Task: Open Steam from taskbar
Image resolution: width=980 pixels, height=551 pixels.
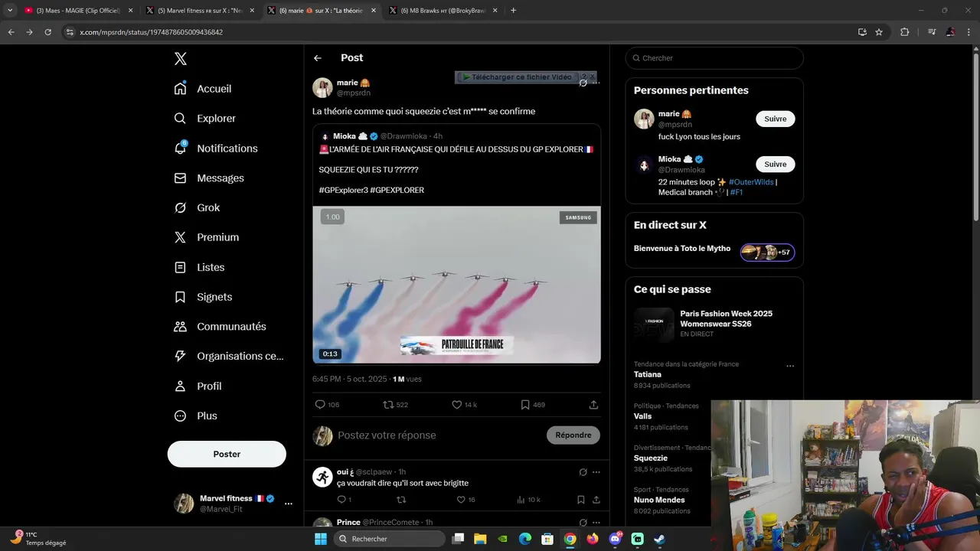Action: coord(659,539)
